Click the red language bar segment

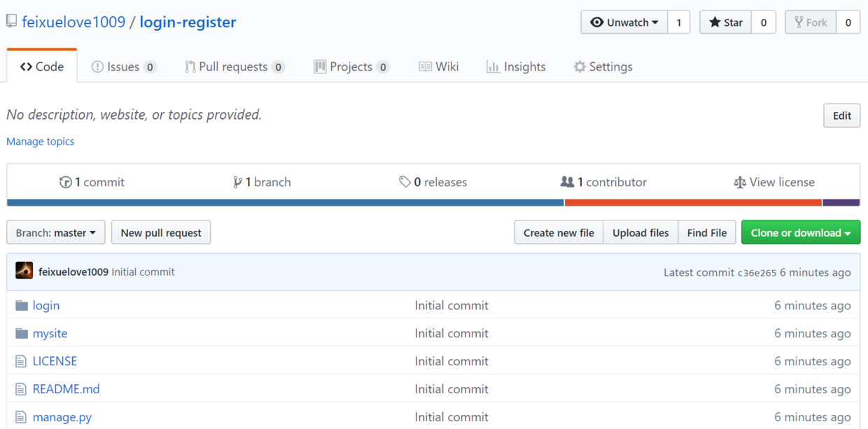click(693, 203)
